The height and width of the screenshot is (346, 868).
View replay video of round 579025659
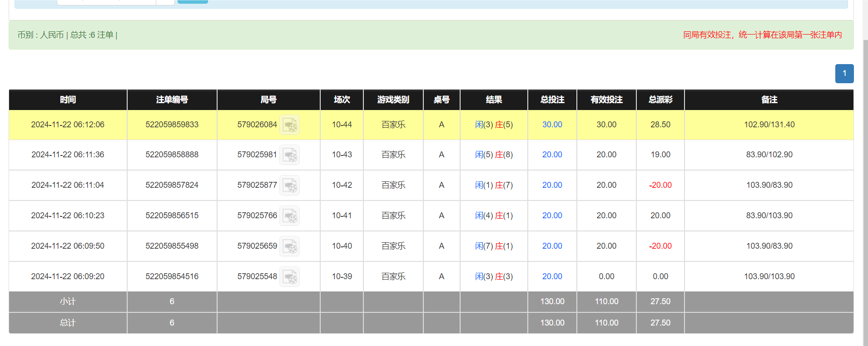289,246
